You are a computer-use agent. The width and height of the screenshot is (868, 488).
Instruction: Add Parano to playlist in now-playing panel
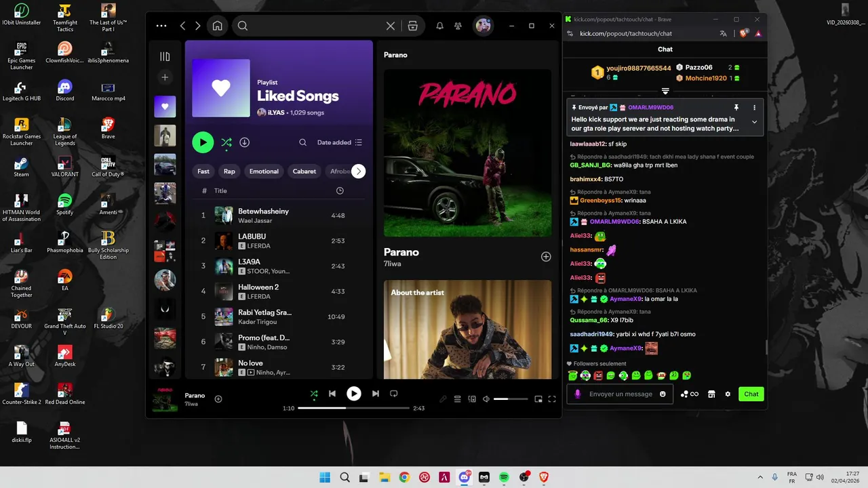point(546,256)
